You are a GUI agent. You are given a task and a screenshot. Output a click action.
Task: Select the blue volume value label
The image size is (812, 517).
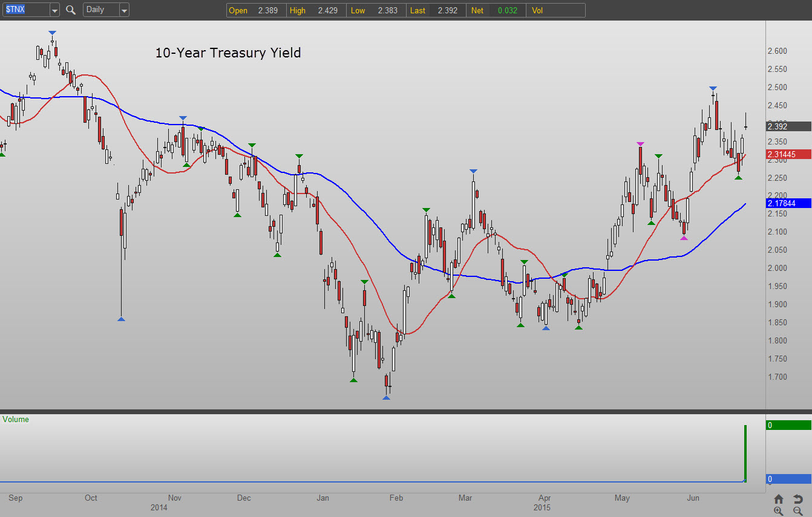coord(788,479)
